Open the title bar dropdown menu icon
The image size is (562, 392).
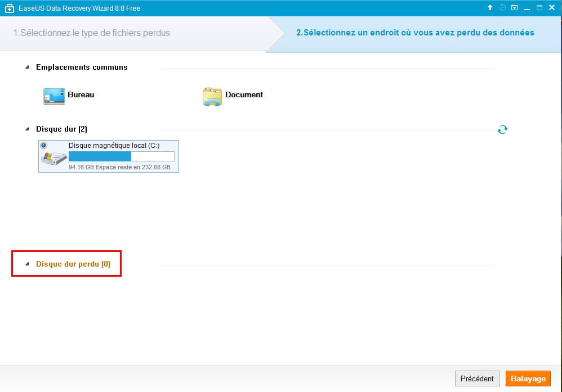(x=514, y=7)
